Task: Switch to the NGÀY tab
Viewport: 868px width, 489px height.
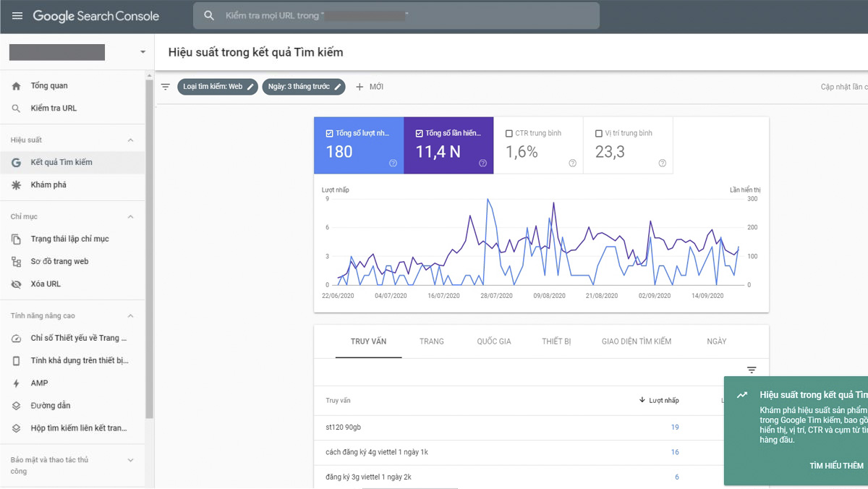Action: point(717,341)
